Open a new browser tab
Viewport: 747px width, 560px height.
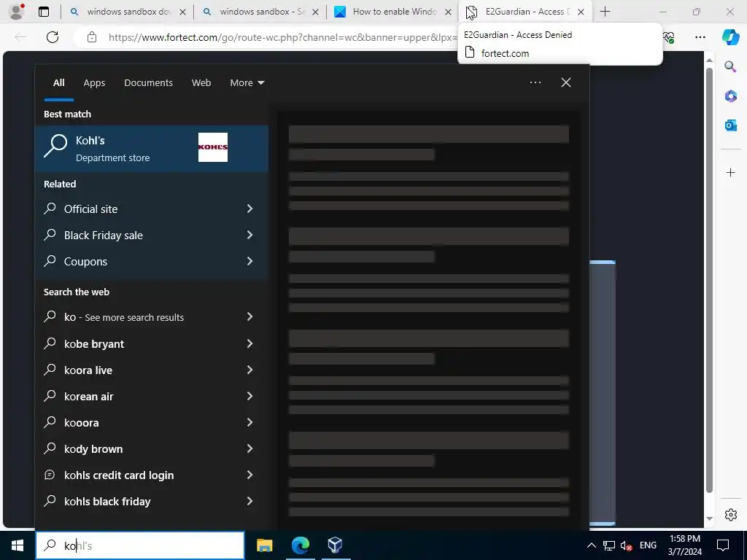point(605,12)
